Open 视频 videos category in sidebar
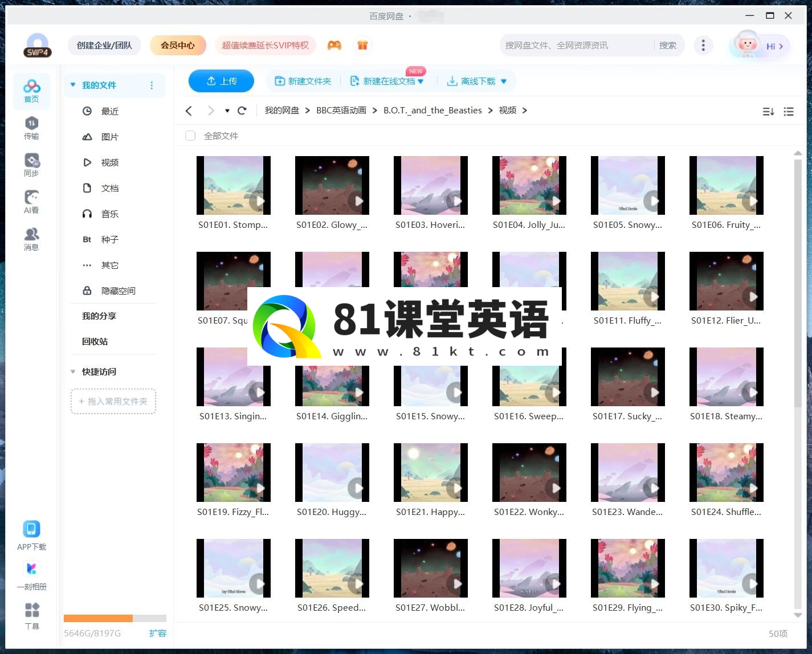Screen dimensions: 812x654 [110, 162]
